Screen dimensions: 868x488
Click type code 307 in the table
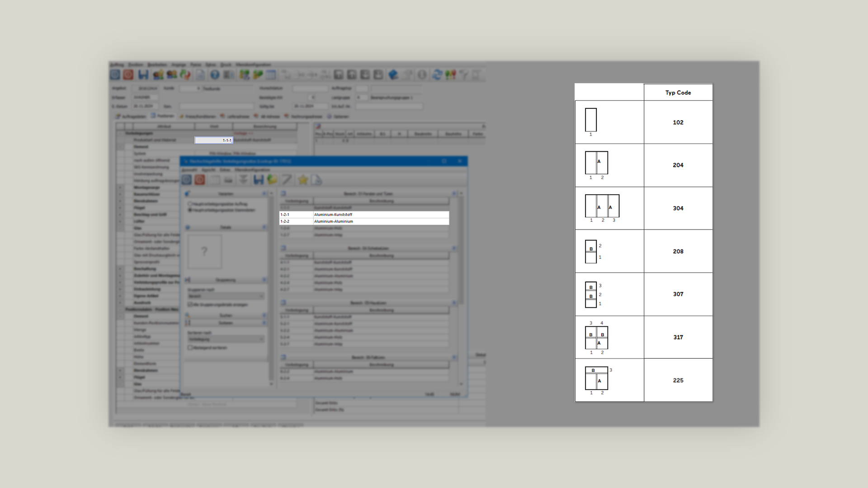(x=678, y=294)
